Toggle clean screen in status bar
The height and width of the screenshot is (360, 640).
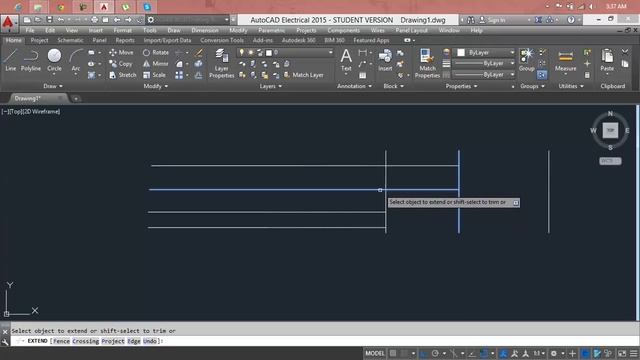point(622,353)
